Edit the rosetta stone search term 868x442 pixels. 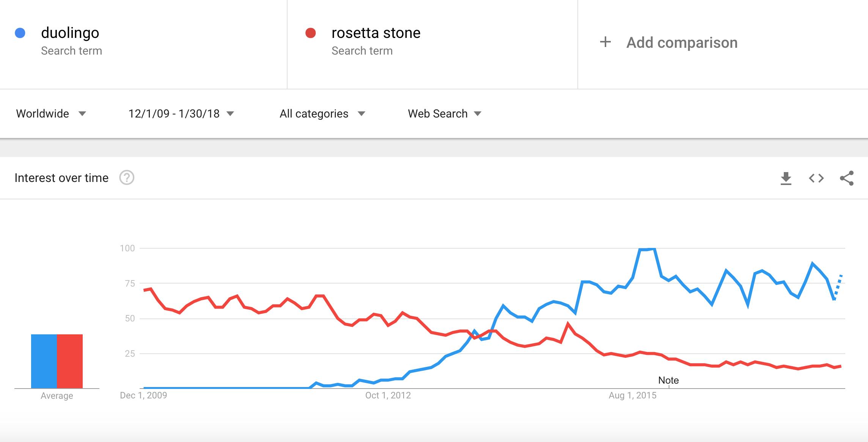pos(376,33)
